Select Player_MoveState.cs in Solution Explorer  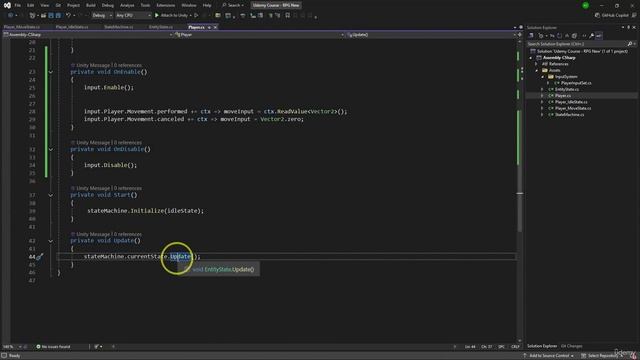pos(573,109)
